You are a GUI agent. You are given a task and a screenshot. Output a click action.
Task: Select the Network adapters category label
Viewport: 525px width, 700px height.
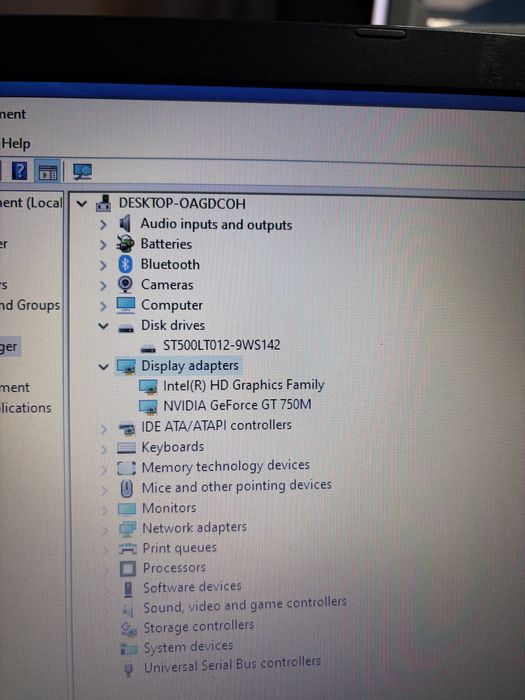coord(194,528)
